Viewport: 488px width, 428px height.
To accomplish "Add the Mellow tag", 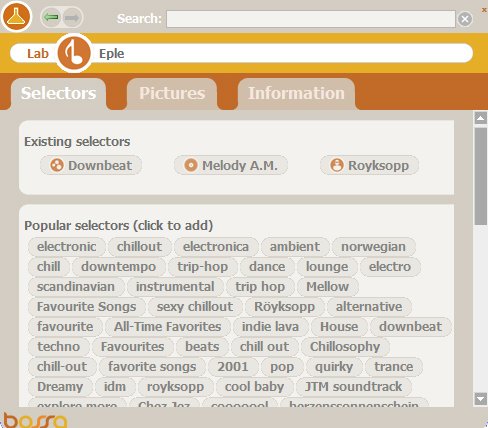I will click(x=328, y=287).
